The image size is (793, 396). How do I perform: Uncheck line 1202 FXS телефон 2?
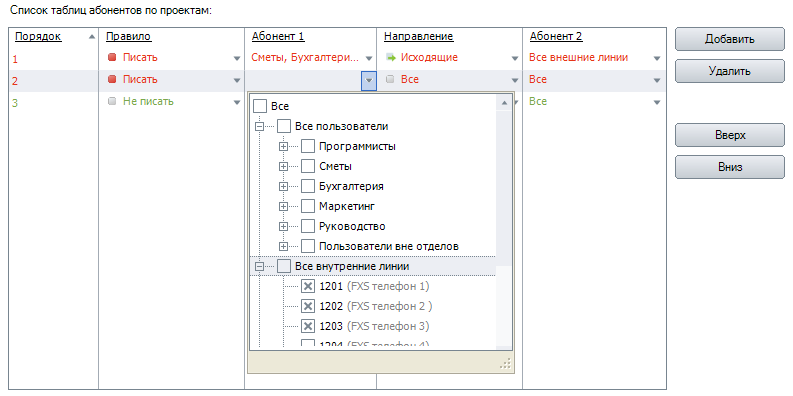click(308, 306)
